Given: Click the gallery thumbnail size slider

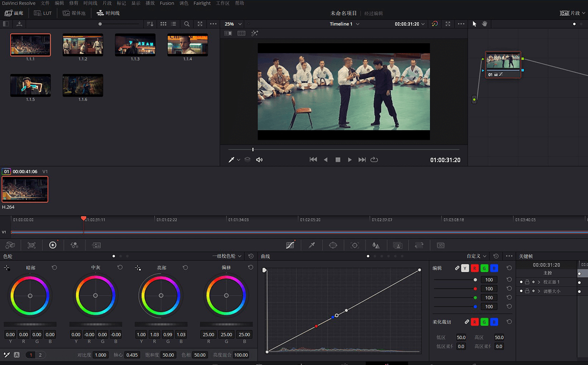Looking at the screenshot, I should pyautogui.click(x=119, y=24).
